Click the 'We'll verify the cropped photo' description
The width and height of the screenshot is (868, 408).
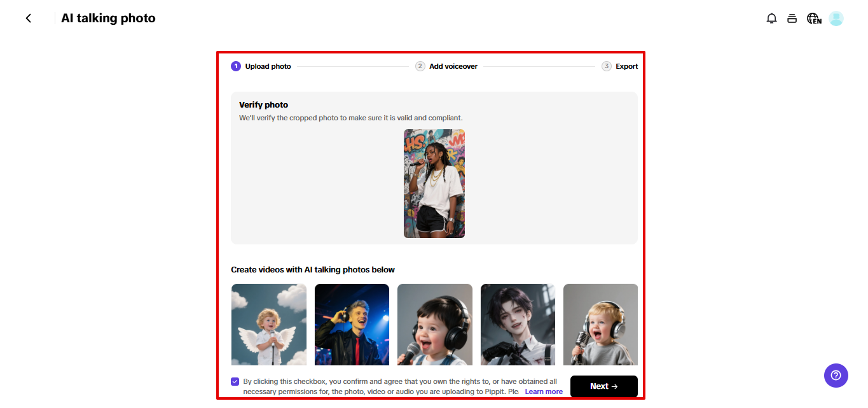coord(351,118)
